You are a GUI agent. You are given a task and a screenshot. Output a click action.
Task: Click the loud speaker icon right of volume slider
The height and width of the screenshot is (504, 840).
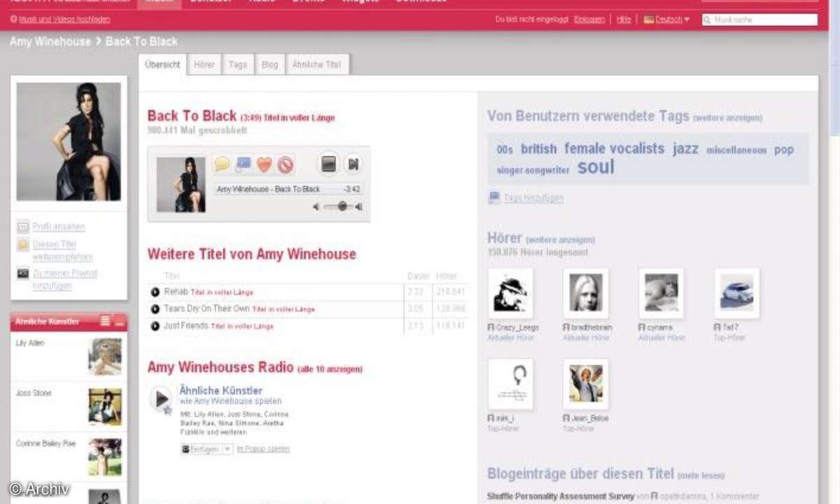point(359,206)
